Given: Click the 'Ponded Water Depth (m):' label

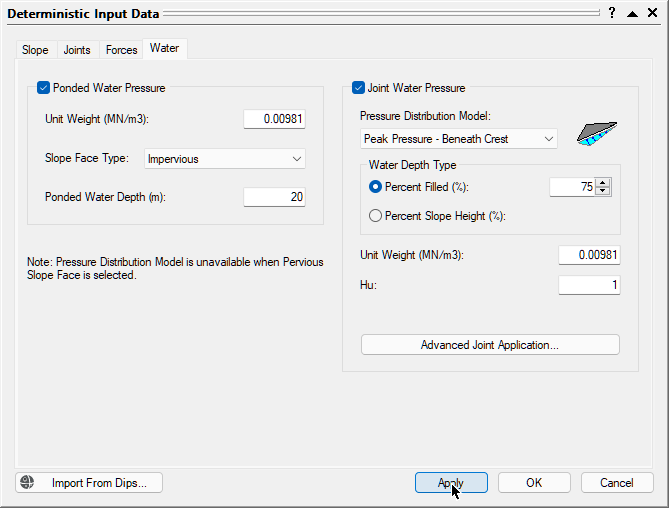Looking at the screenshot, I should [105, 197].
